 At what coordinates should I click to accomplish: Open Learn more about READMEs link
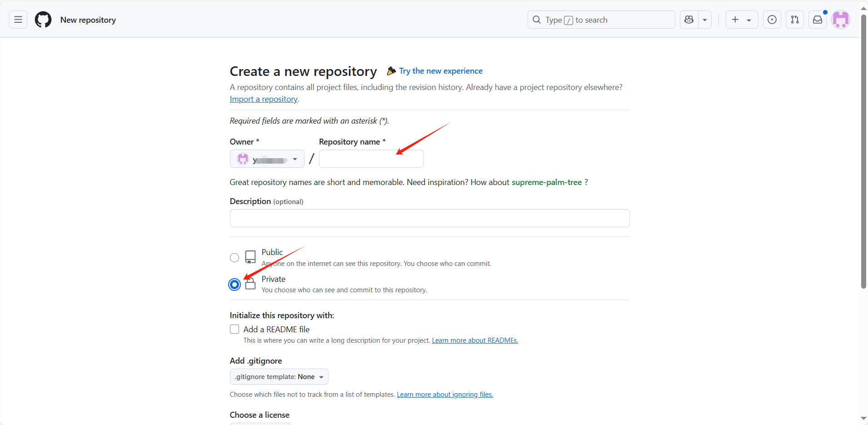coord(474,340)
